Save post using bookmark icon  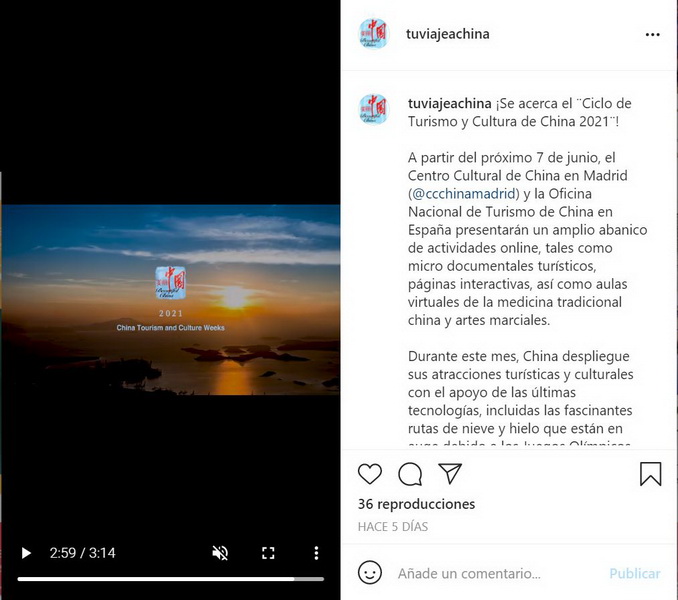(651, 474)
